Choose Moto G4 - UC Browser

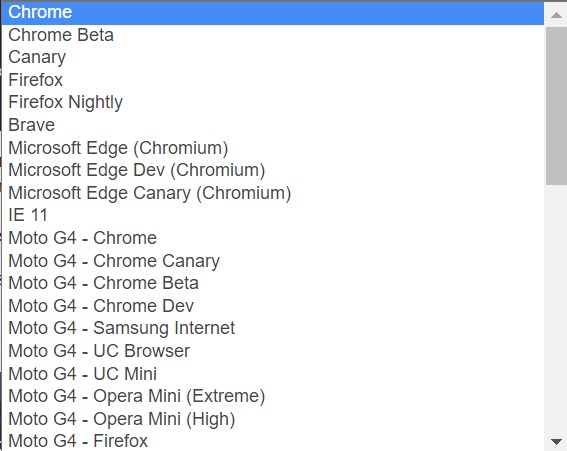[x=273, y=351]
